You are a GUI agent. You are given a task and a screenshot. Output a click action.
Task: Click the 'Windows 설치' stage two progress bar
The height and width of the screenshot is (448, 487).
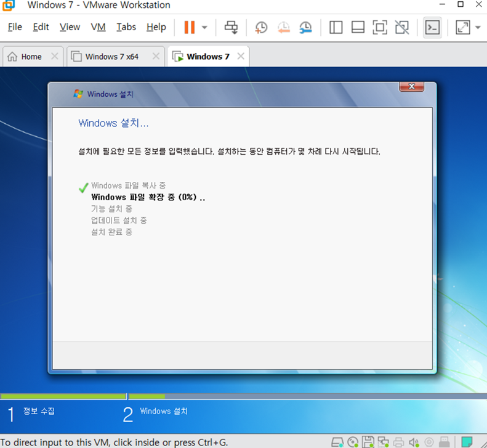click(308, 396)
